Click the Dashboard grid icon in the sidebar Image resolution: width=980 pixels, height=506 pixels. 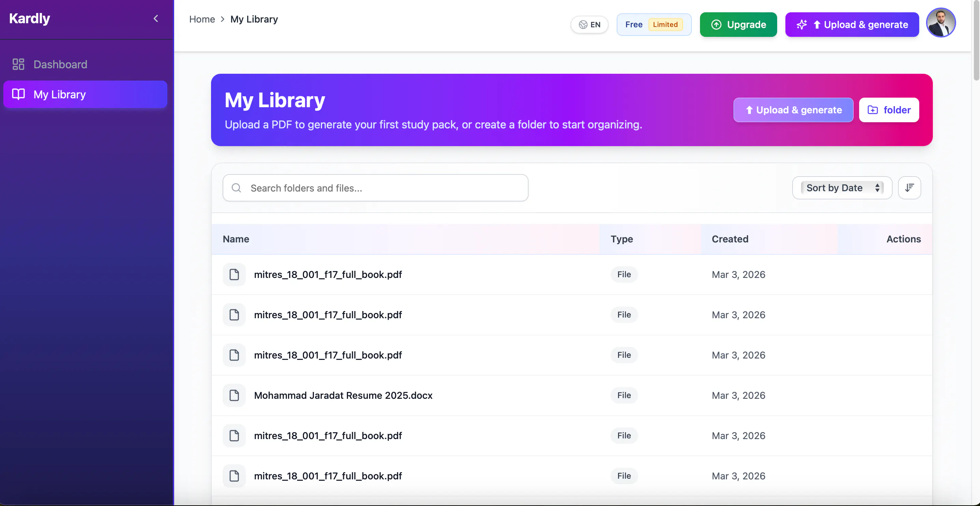[x=18, y=64]
